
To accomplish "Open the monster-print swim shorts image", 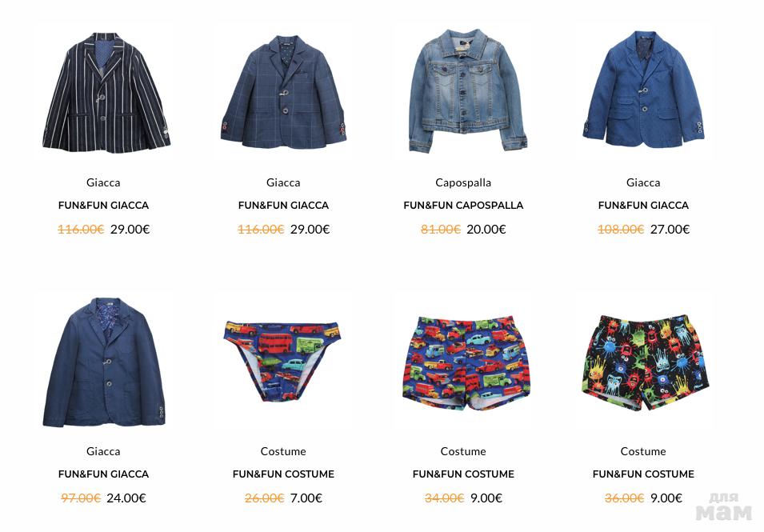I will pyautogui.click(x=645, y=362).
